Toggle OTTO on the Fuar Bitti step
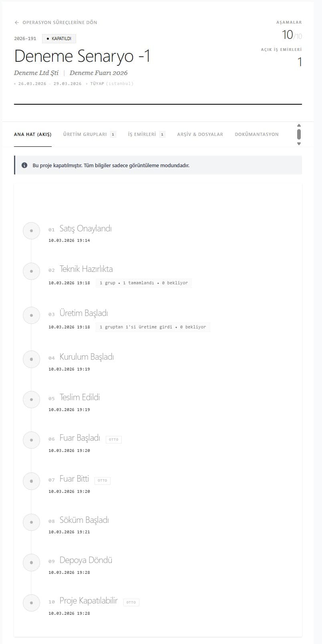The width and height of the screenshot is (322, 644). pyautogui.click(x=102, y=480)
